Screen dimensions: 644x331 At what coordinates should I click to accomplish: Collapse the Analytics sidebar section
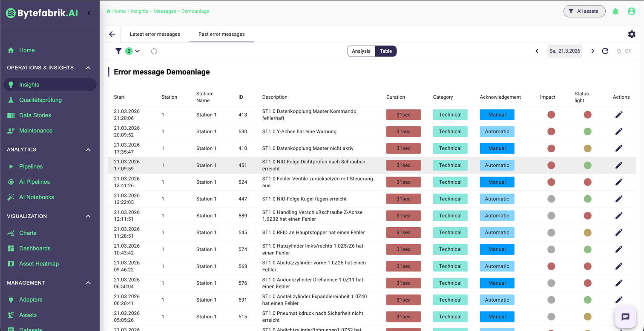pos(88,149)
